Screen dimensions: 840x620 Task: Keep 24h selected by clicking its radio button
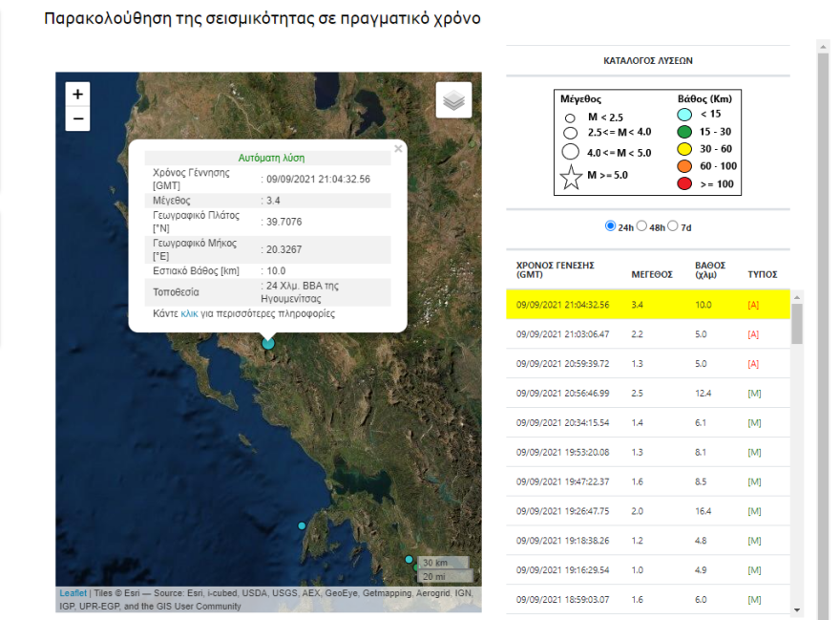[x=608, y=225]
